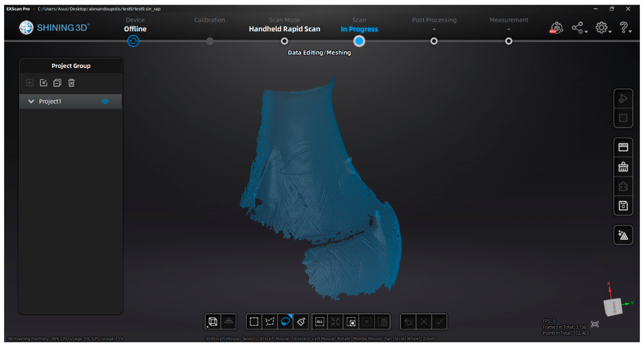
Task: Go to the Post Processing step
Action: [x=434, y=41]
